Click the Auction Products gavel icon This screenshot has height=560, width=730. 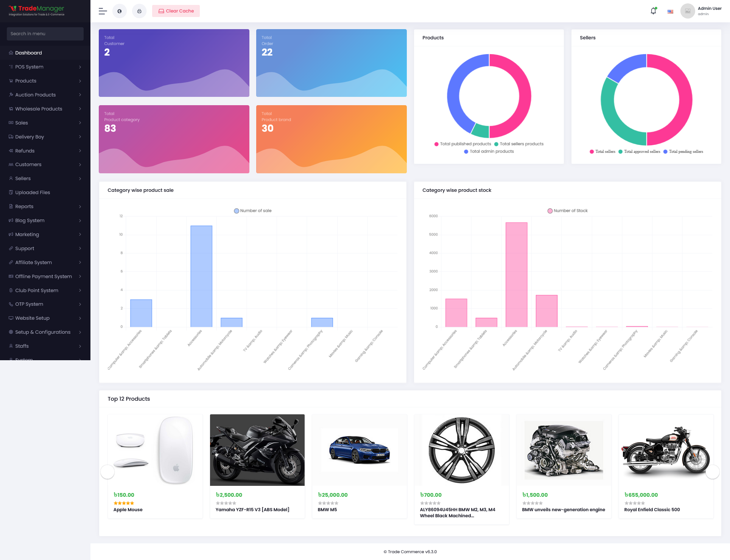coord(11,95)
